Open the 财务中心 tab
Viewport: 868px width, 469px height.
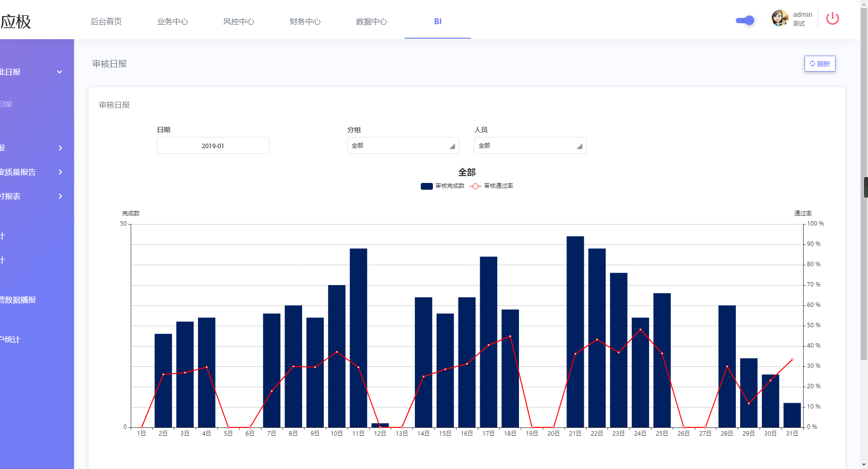pos(305,21)
